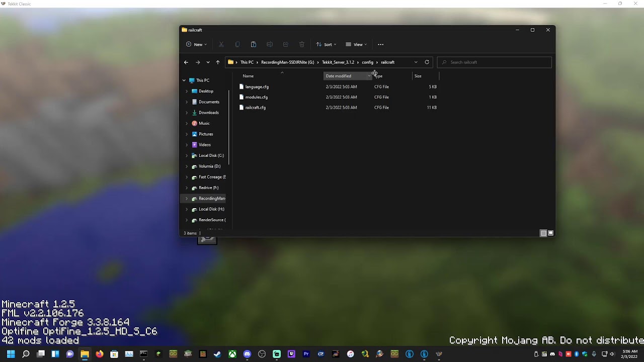
Task: Open the Windows Start menu
Action: (x=11, y=354)
